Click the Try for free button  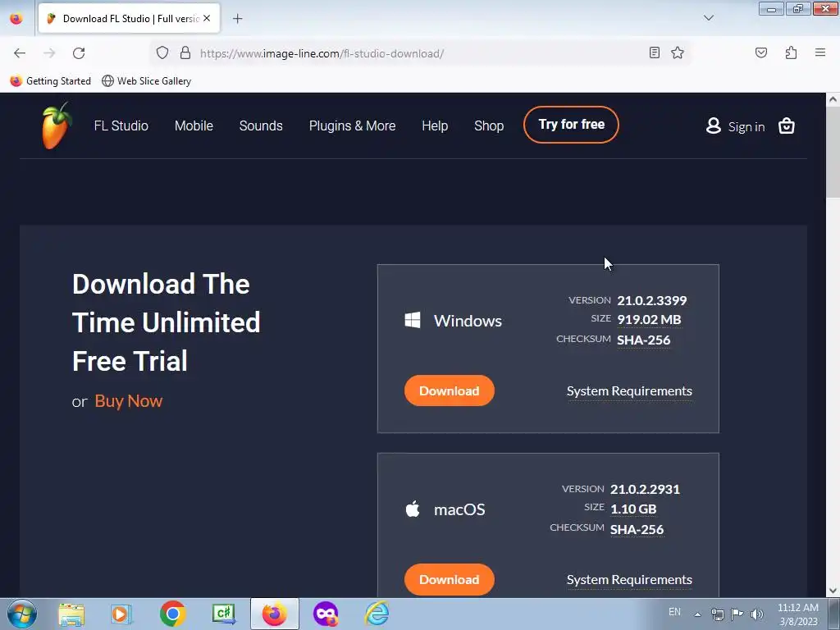(571, 125)
